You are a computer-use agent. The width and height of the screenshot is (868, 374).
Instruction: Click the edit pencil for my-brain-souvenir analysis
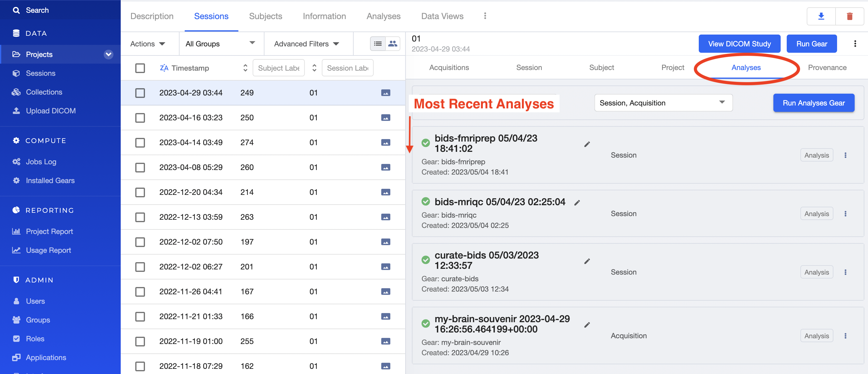click(587, 325)
